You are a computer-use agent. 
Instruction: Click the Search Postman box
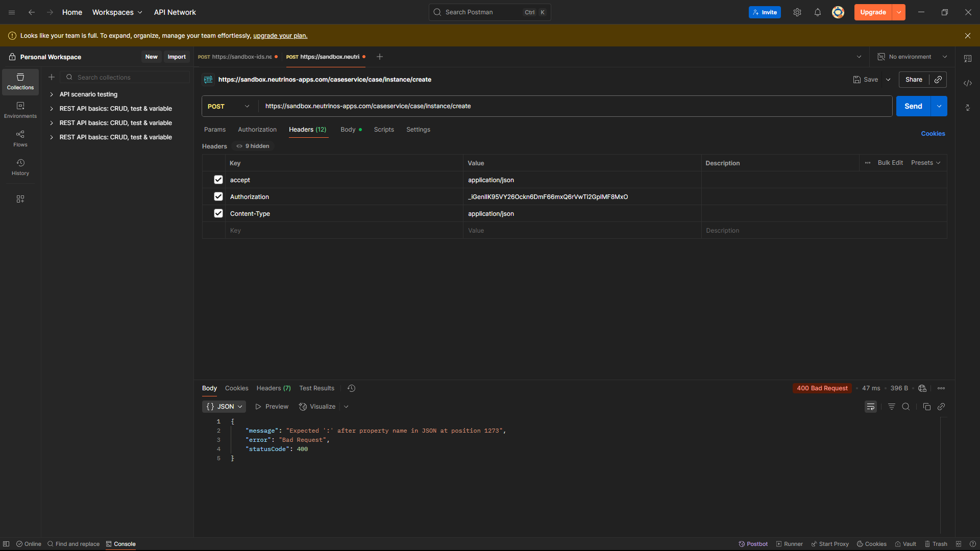(490, 12)
